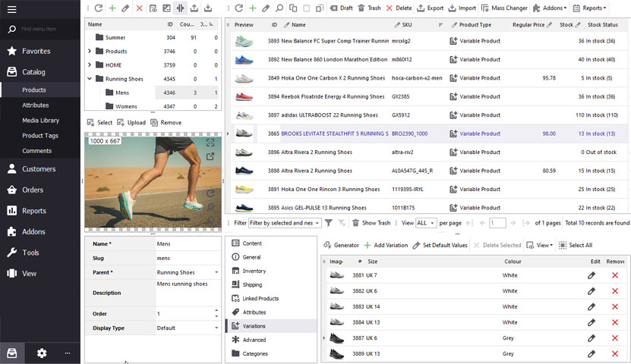The width and height of the screenshot is (631, 364).
Task: Click the Slug input field
Action: click(186, 258)
